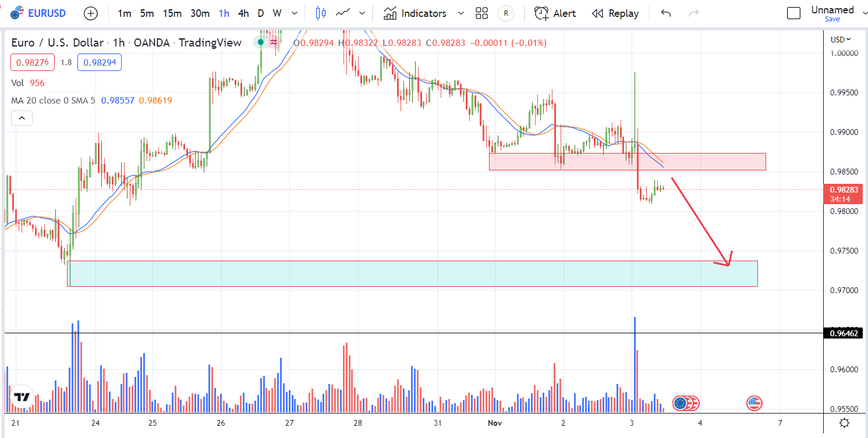Click the Save layout link
Viewport: 868px width, 438px height.
click(x=832, y=19)
